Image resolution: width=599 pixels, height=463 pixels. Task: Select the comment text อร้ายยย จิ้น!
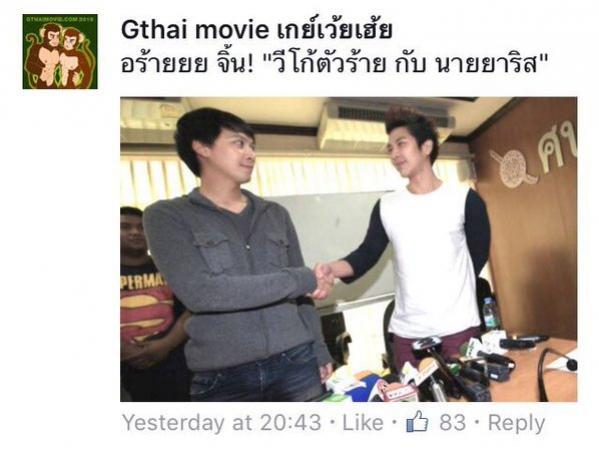[187, 64]
